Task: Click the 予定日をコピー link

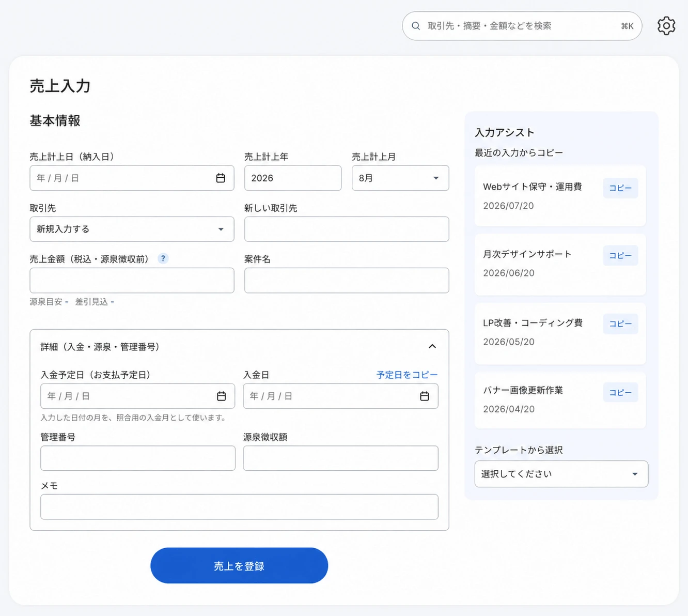Action: tap(407, 375)
